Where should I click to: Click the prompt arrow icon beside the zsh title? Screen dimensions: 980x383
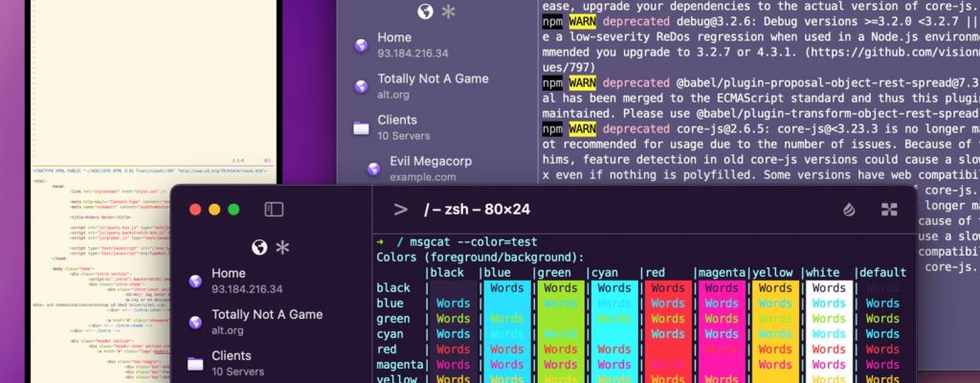[x=401, y=209]
